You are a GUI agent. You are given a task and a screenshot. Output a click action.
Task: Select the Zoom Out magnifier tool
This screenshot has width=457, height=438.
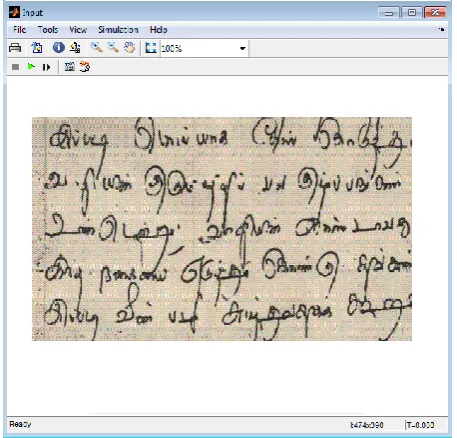(x=113, y=48)
